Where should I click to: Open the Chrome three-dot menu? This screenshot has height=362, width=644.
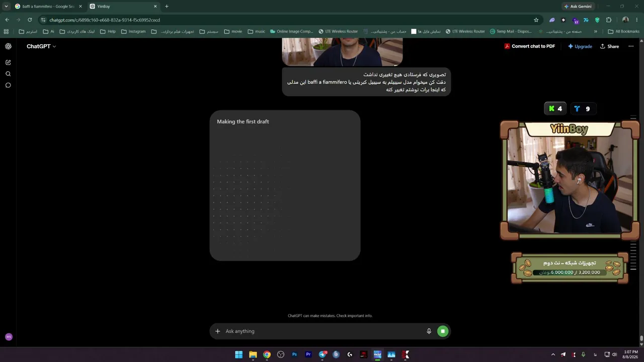click(637, 20)
